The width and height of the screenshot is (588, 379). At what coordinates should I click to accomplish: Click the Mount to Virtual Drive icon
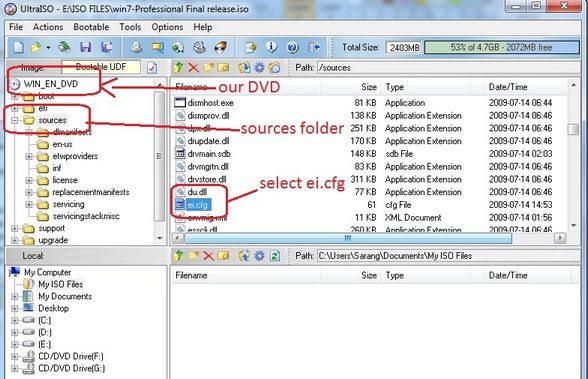199,47
